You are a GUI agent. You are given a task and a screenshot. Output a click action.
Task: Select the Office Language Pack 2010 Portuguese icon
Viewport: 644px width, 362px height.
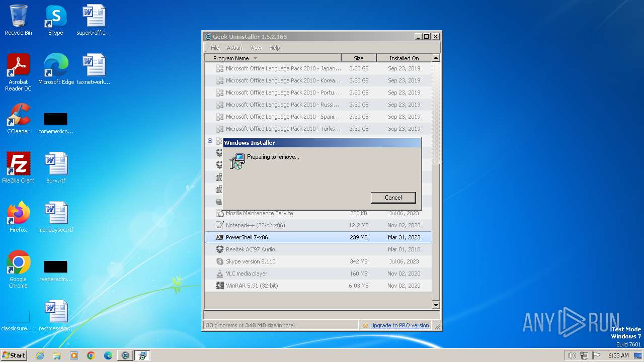[219, 93]
